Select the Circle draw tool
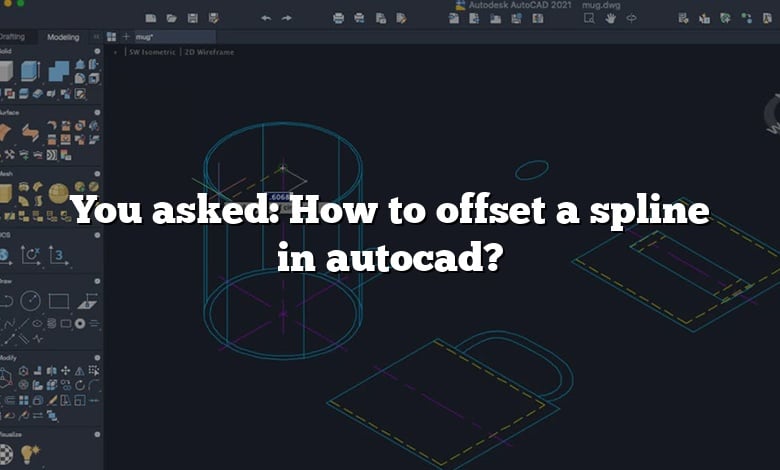 pyautogui.click(x=30, y=301)
